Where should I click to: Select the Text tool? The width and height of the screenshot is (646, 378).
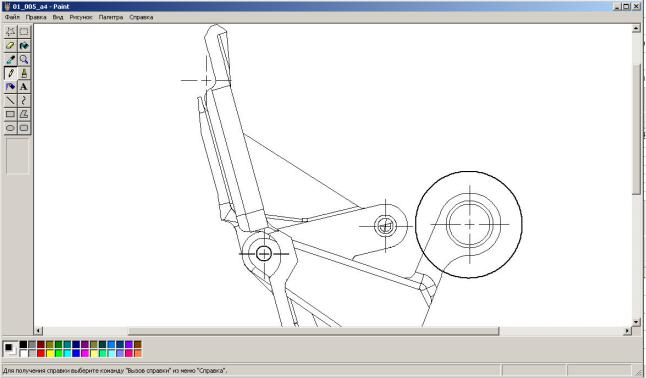tap(24, 87)
